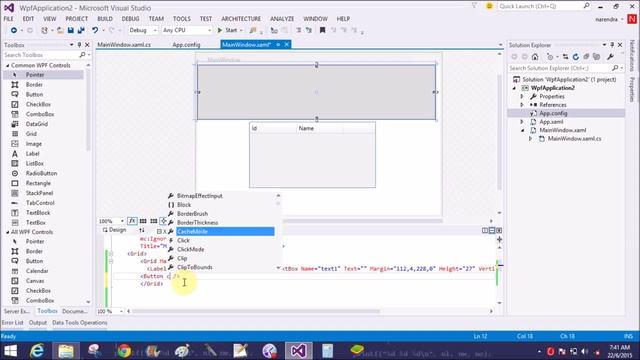Toggle the show snap grid button

[x=143, y=221]
